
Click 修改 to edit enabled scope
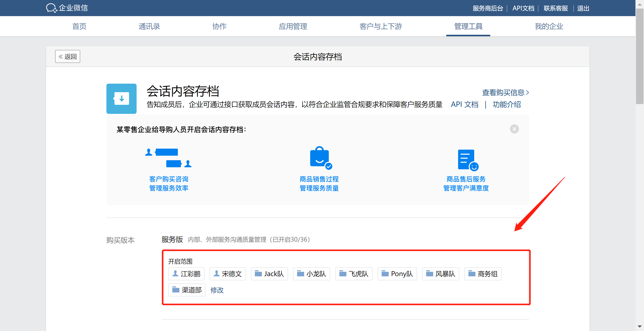pos(217,290)
